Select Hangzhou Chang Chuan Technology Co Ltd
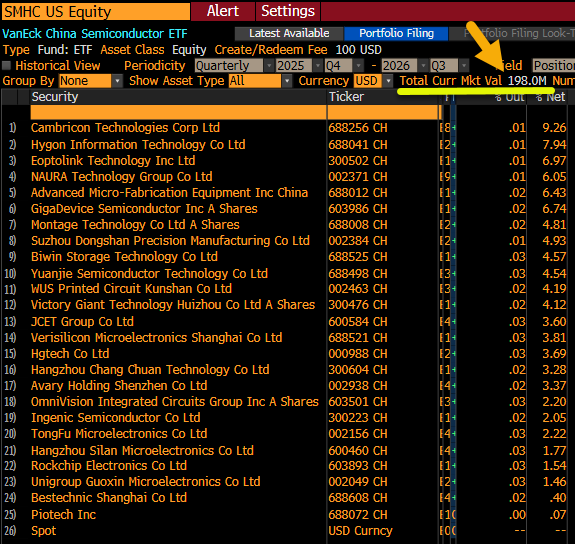 pos(150,370)
